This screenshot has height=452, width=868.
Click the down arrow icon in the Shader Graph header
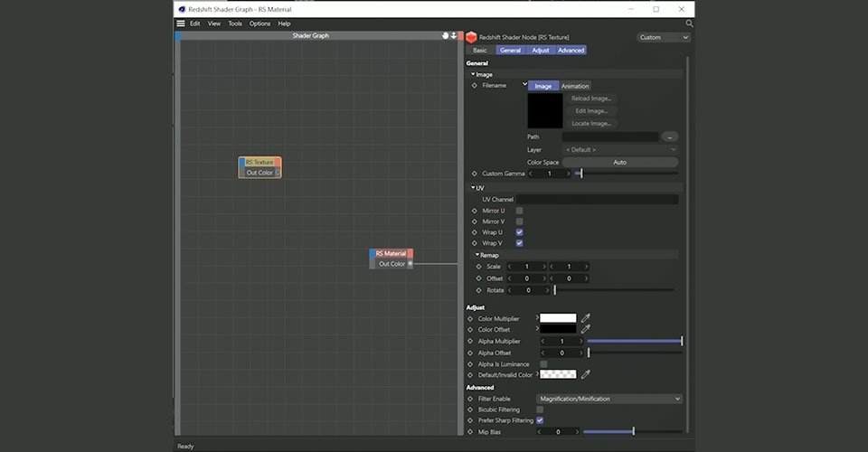pyautogui.click(x=453, y=35)
